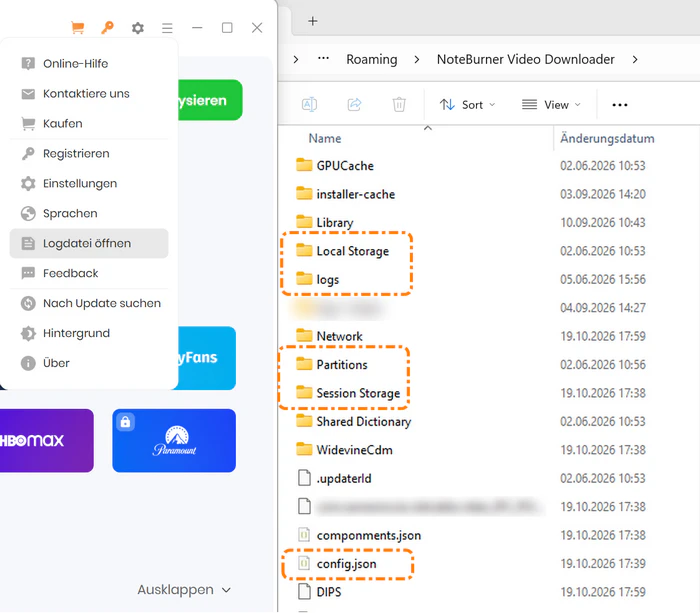This screenshot has width=700, height=613.
Task: Add a new Explorer tab
Action: (x=313, y=21)
